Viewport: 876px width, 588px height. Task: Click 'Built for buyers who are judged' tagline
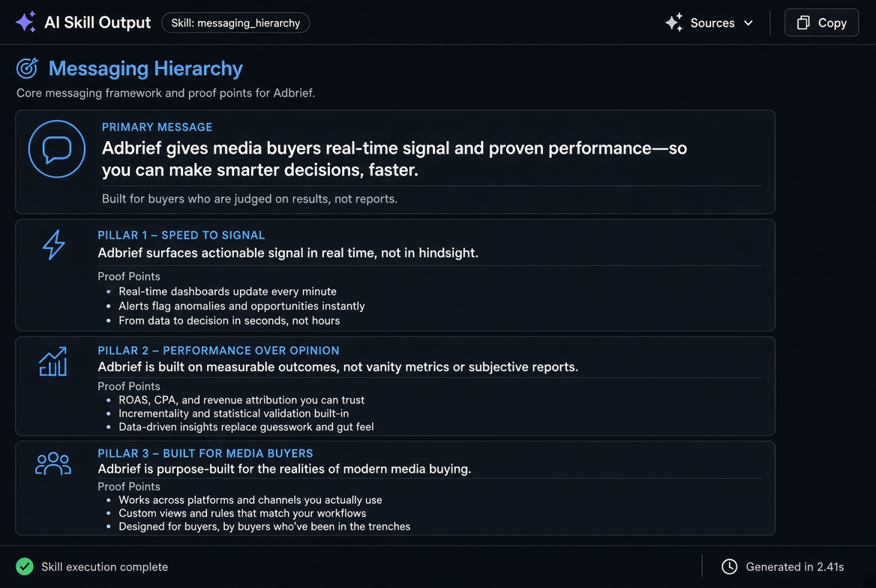(x=250, y=199)
